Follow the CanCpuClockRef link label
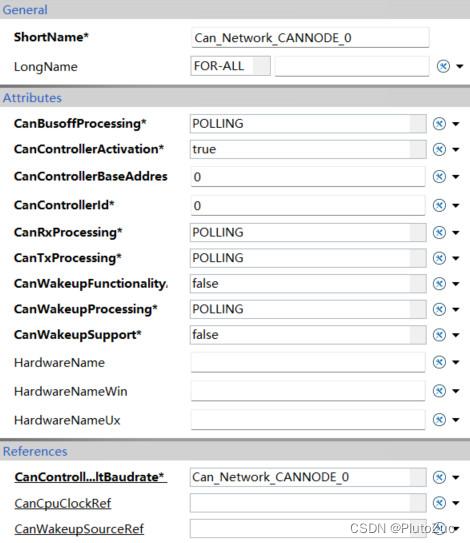The height and width of the screenshot is (543, 470). (x=63, y=503)
